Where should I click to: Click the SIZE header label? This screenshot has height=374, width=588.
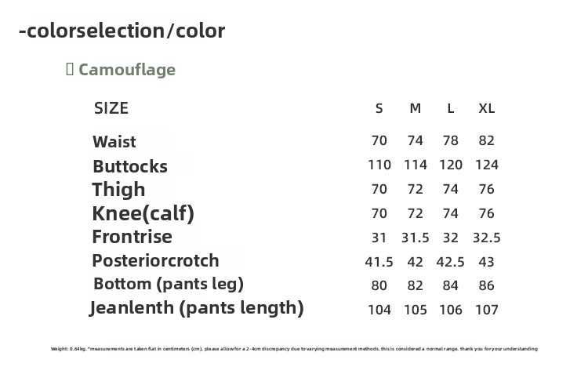(x=111, y=108)
